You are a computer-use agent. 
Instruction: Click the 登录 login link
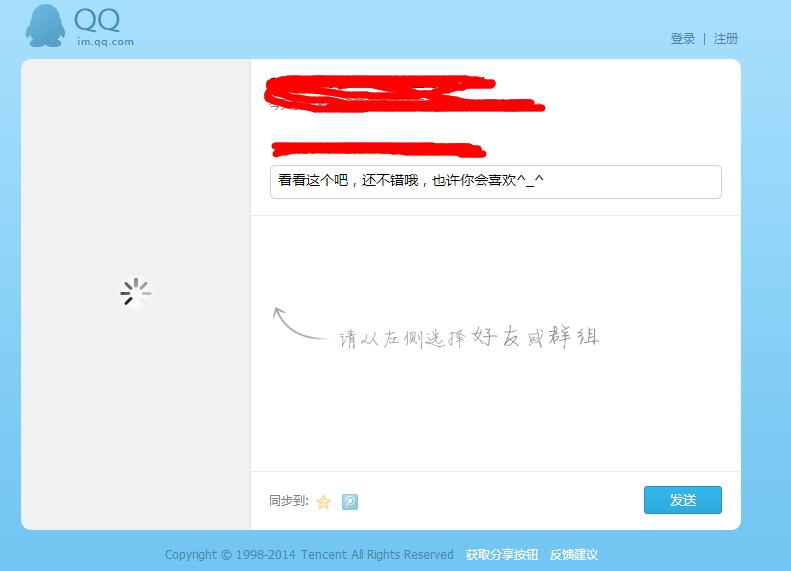[x=683, y=39]
